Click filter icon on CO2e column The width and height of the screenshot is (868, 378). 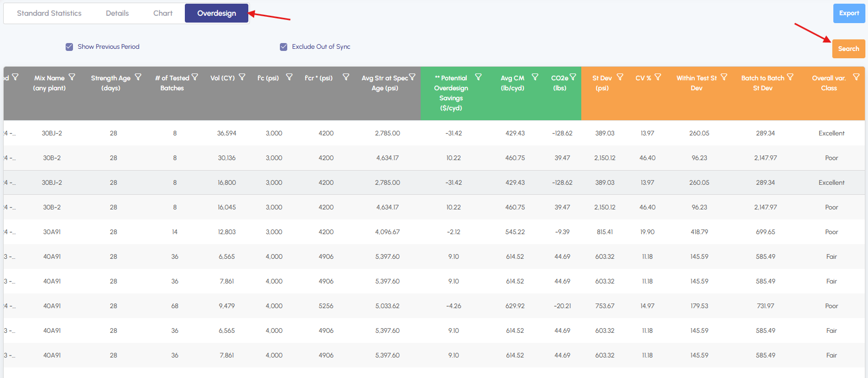pyautogui.click(x=573, y=77)
